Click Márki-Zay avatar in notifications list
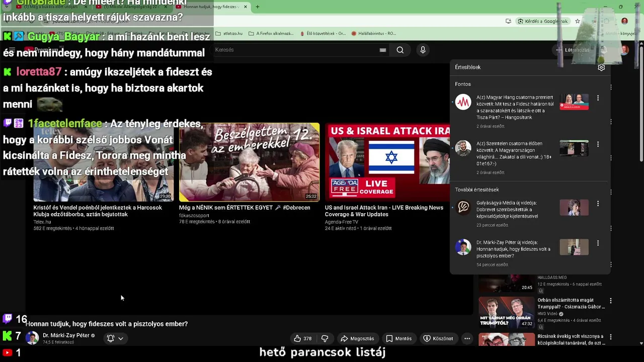 point(463,247)
